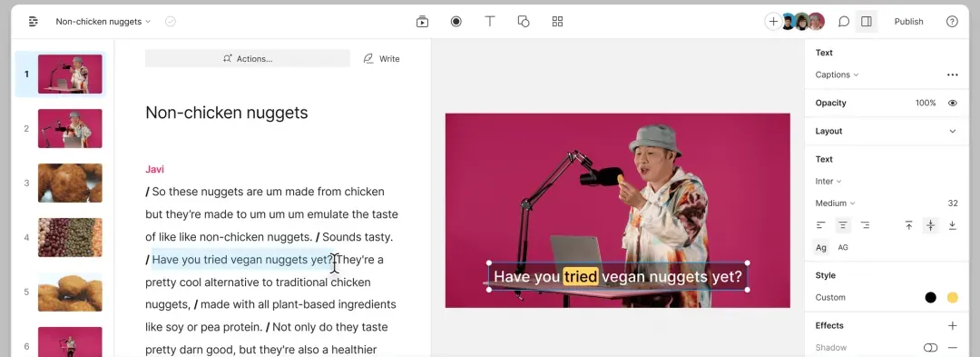
Task: Toggle the Shadow effect switch
Action: click(931, 347)
